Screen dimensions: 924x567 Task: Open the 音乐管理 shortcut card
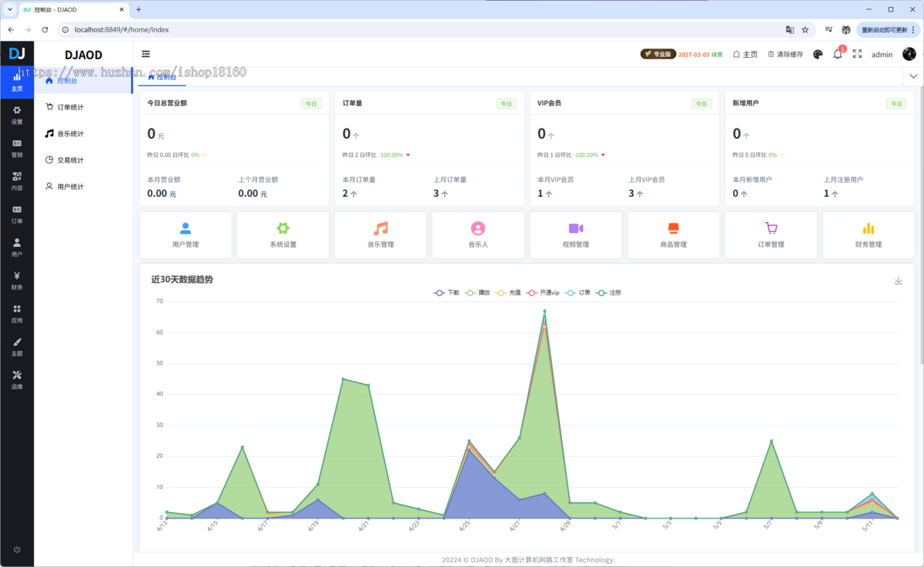[x=380, y=235]
